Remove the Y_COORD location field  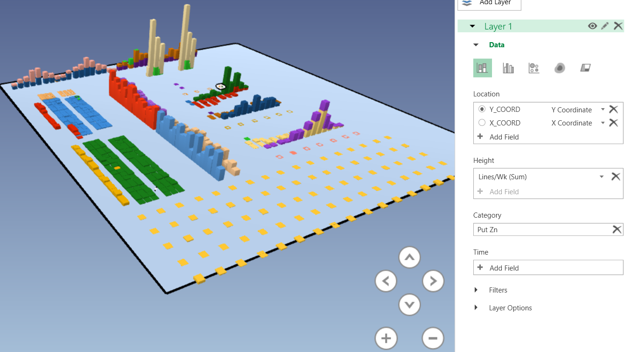point(614,109)
